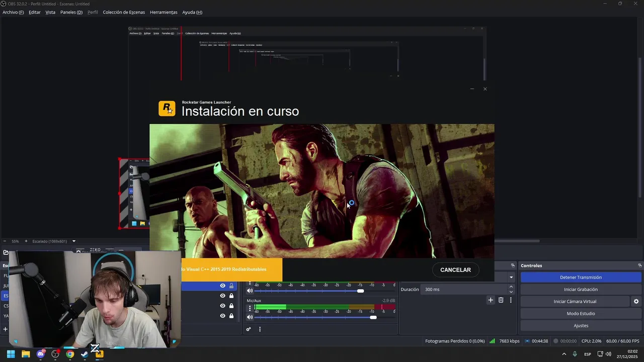The height and width of the screenshot is (362, 644).
Task: Toggle lock on the highlighted source row
Action: pyautogui.click(x=231, y=286)
